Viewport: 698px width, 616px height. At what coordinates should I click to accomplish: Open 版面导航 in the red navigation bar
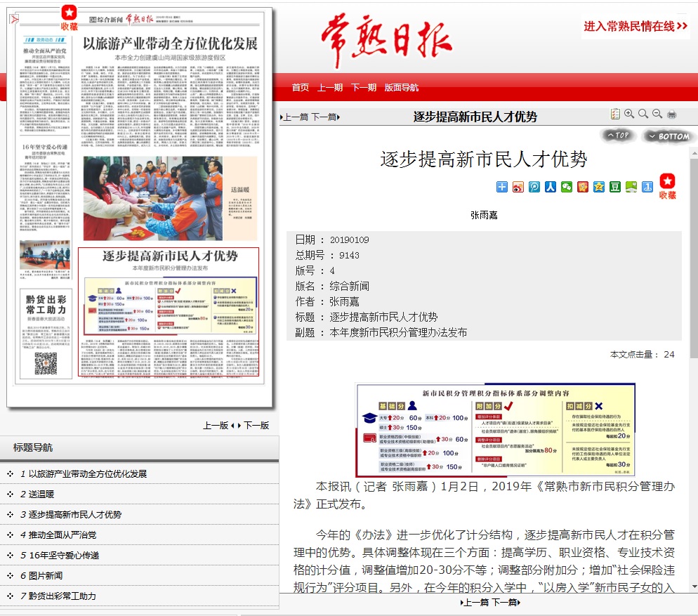(402, 87)
